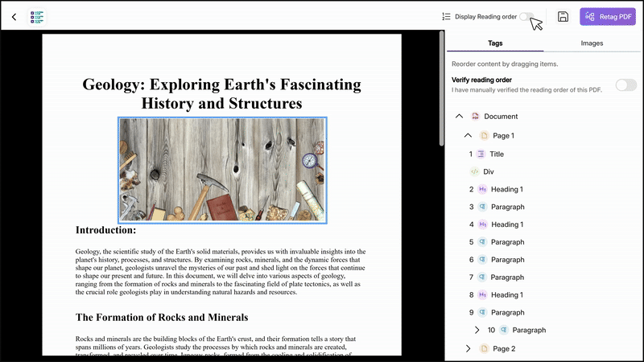Collapse the Document tree node

459,117
